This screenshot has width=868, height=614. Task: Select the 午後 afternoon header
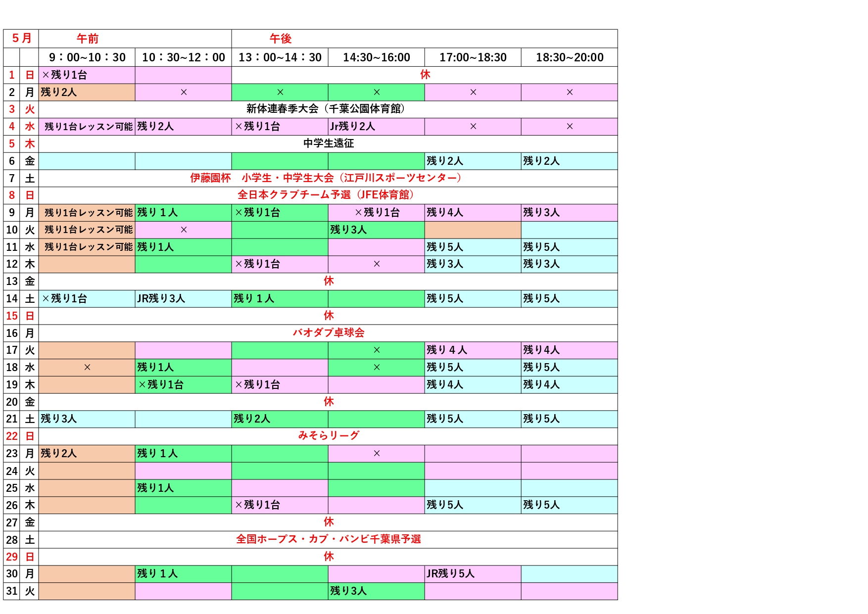pyautogui.click(x=280, y=39)
